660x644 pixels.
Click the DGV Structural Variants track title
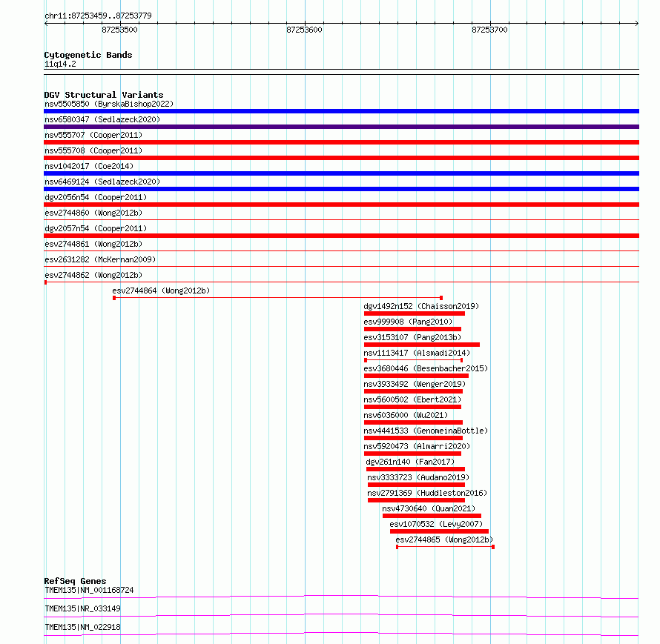[x=104, y=95]
